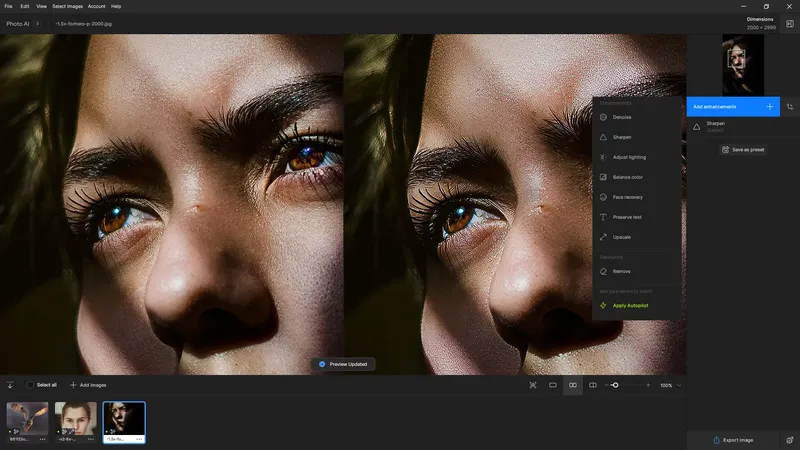The image size is (800, 450).
Task: Click the Add enhancements button
Action: coord(733,107)
